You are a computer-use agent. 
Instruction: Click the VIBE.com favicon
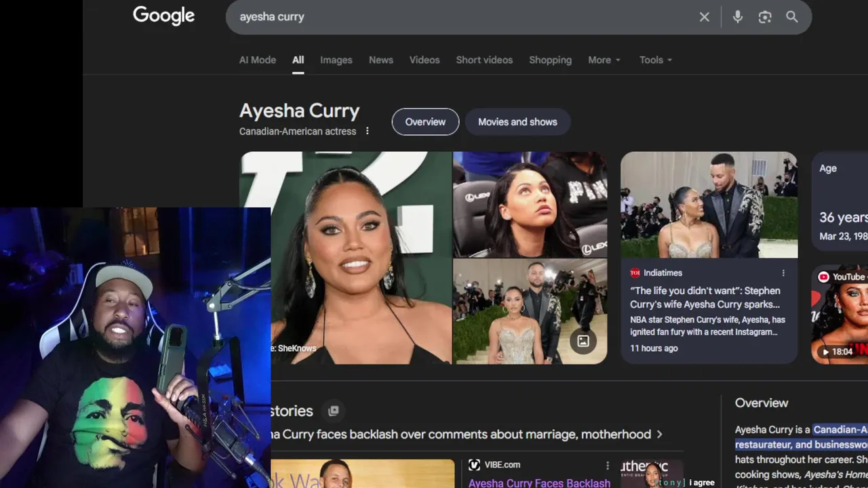(474, 465)
